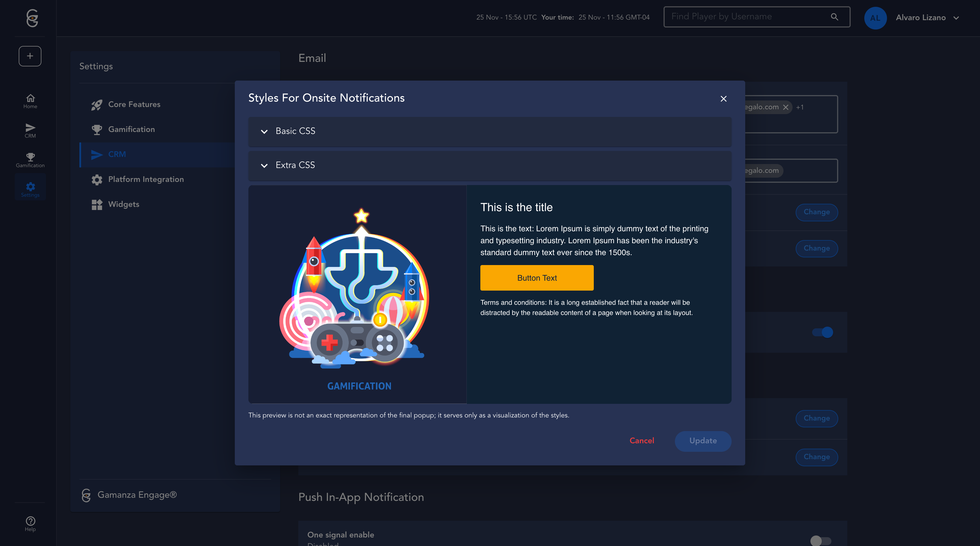Click the Update button
This screenshot has width=980, height=546.
click(x=703, y=441)
